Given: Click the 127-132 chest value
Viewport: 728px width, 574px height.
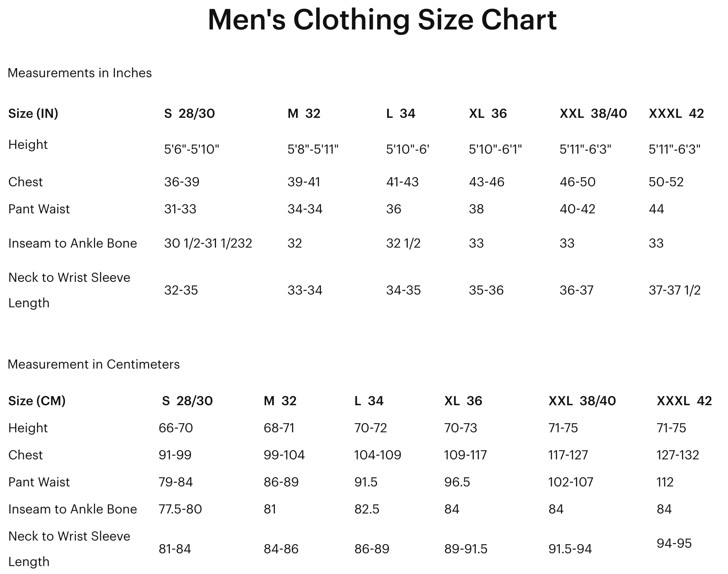Looking at the screenshot, I should pyautogui.click(x=677, y=455).
